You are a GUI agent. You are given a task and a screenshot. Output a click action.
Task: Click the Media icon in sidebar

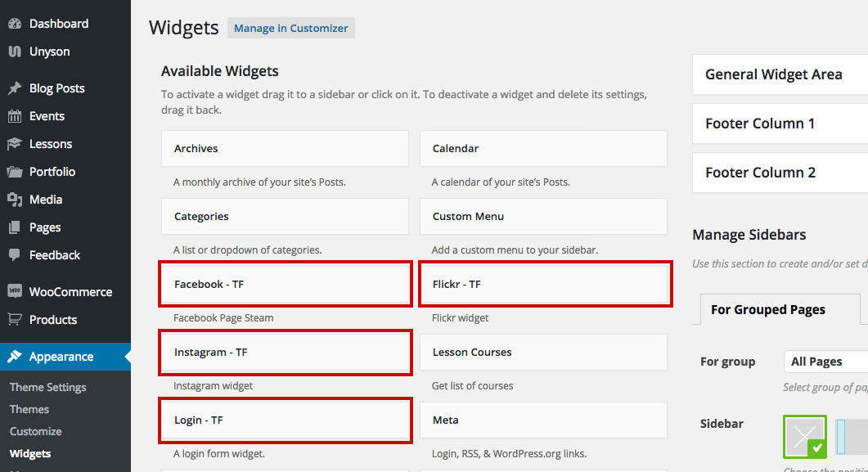pos(15,200)
